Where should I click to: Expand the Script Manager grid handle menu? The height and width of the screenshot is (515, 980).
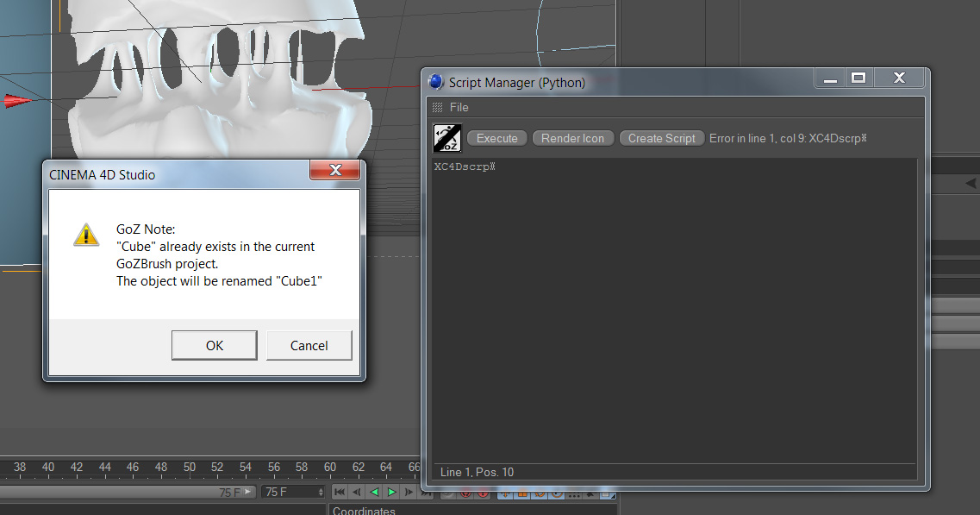coord(438,107)
